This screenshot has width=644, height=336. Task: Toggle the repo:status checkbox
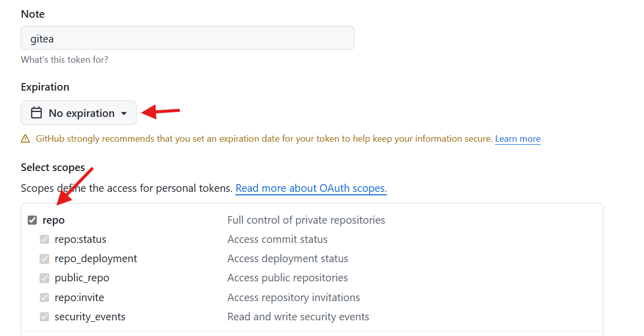click(x=45, y=239)
